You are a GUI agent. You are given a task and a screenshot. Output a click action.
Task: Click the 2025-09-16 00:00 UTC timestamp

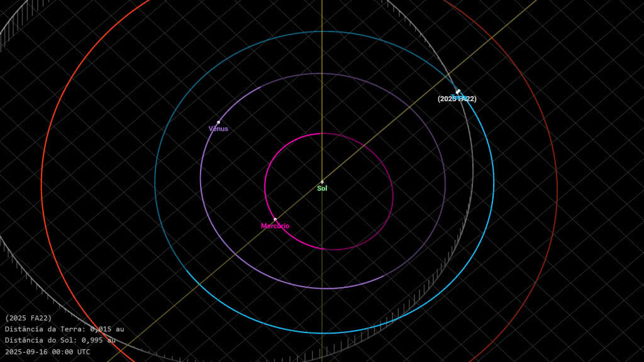[48, 352]
